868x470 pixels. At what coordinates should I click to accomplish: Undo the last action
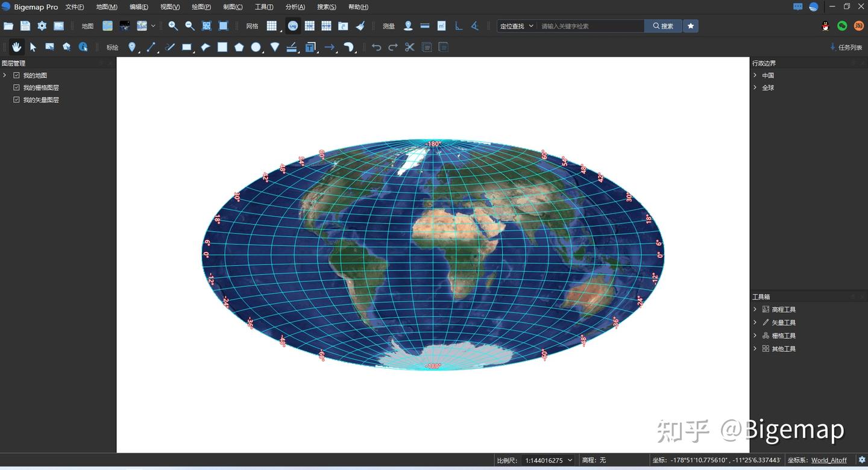click(376, 47)
